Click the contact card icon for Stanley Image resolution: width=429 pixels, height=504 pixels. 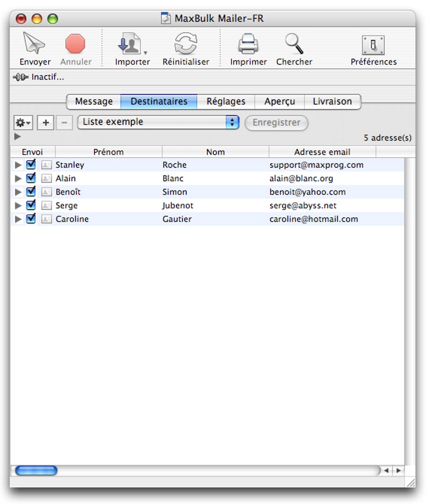[46, 165]
